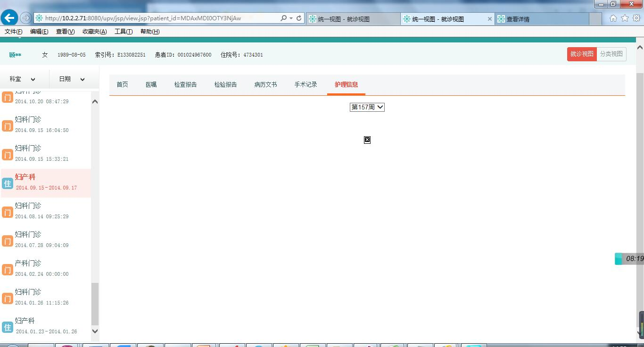Screen dimensions: 644x347
Task: Open the 收藏夹 menu
Action: tap(94, 32)
